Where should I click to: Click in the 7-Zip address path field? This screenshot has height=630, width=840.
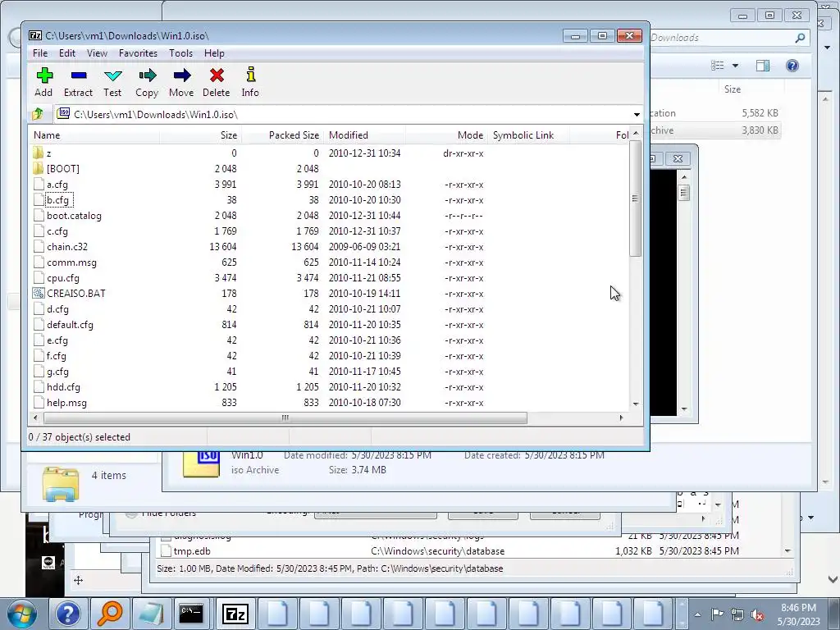click(343, 115)
